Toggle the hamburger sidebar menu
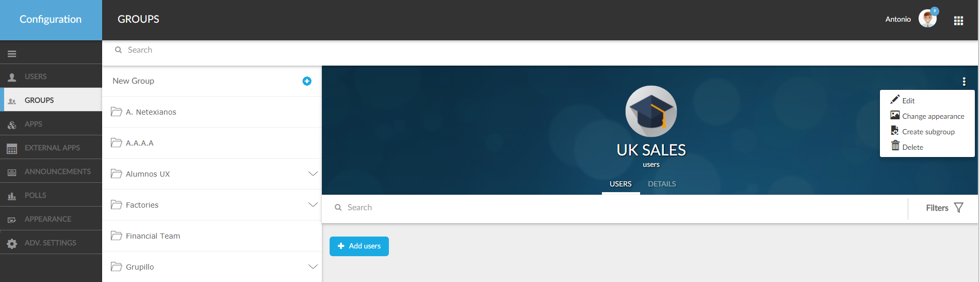 click(12, 54)
